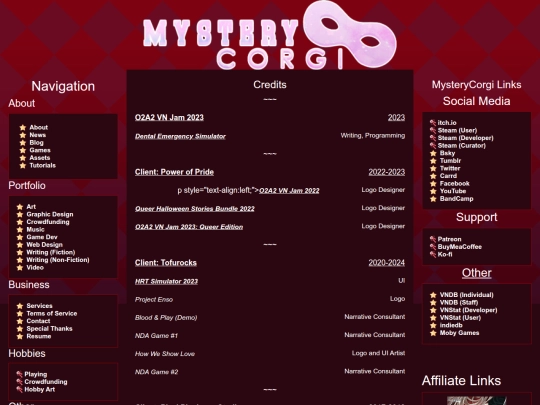Open Dental Emergency Simulator link
540x405 pixels.
tap(180, 136)
